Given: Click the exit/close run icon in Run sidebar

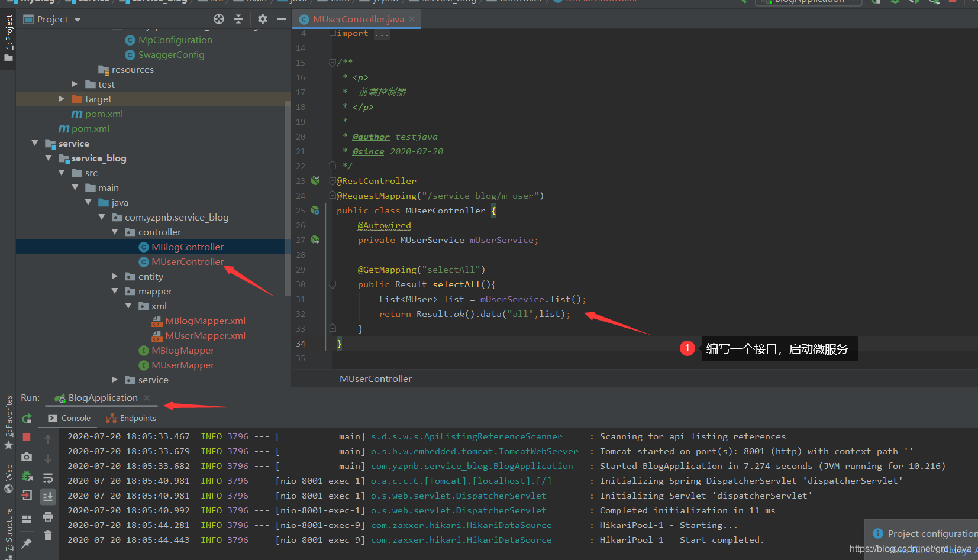Looking at the screenshot, I should (27, 495).
